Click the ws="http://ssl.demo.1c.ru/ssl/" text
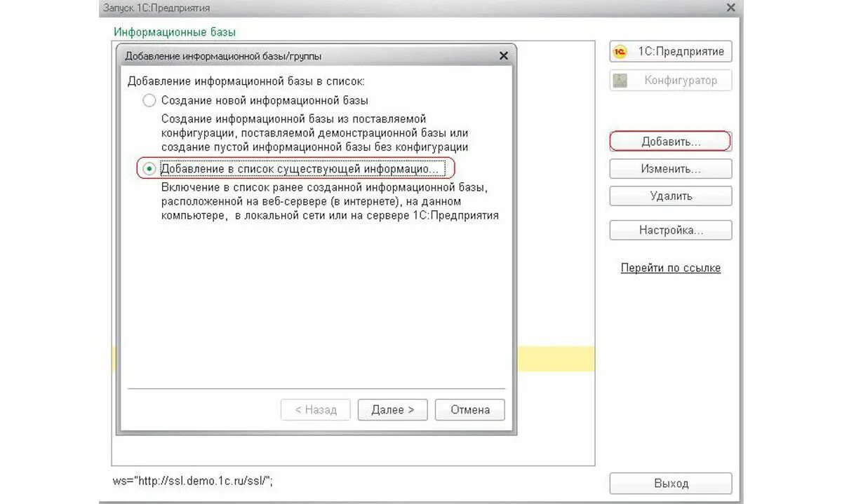 (x=192, y=481)
